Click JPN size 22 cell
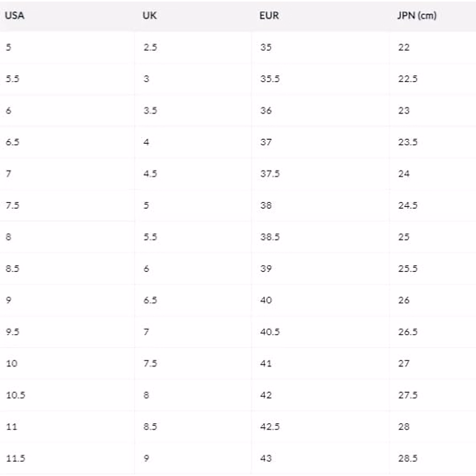The width and height of the screenshot is (476, 476). [x=404, y=47]
